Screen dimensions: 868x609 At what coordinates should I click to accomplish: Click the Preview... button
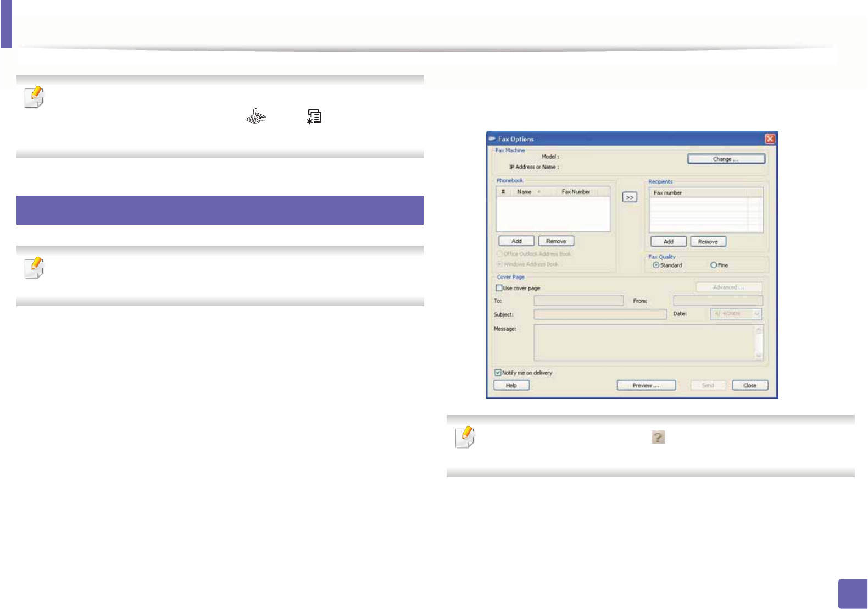click(x=646, y=385)
